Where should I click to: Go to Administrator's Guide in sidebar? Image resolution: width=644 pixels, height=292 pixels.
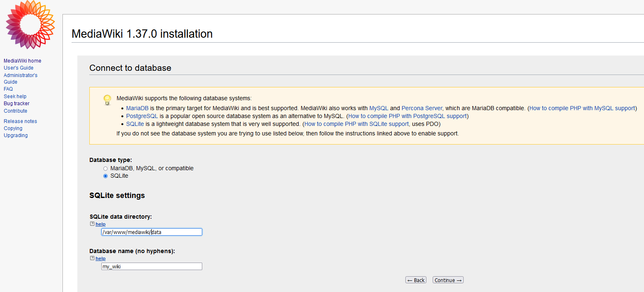click(x=20, y=79)
